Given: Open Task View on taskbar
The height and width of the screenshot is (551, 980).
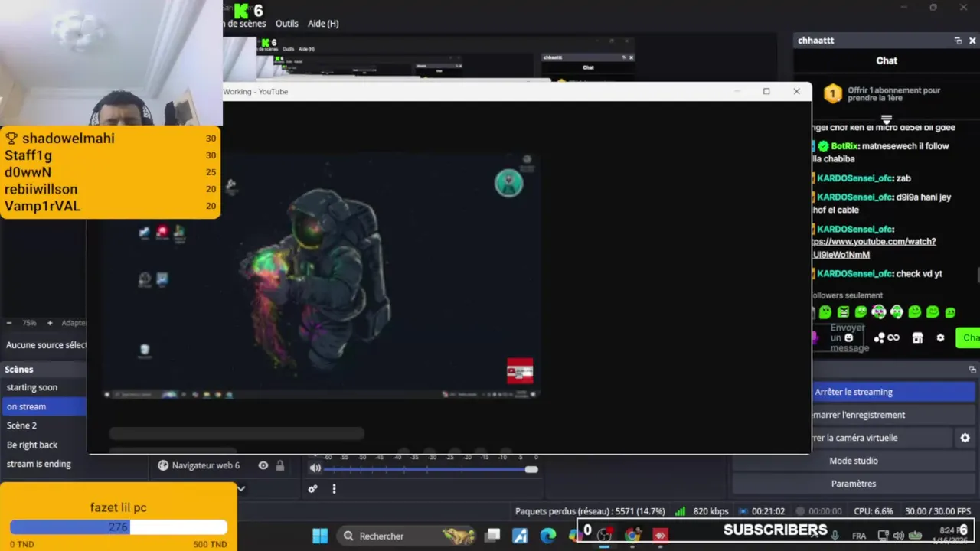Looking at the screenshot, I should 493,536.
